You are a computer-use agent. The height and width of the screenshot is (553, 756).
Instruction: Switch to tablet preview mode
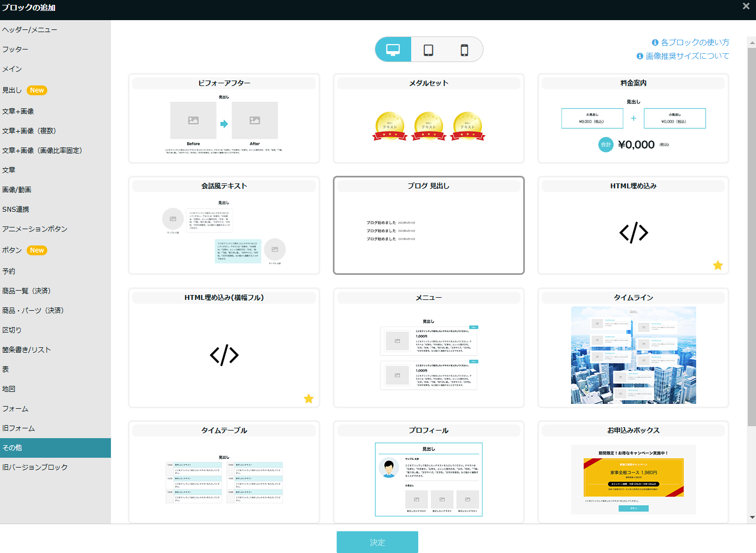click(429, 50)
